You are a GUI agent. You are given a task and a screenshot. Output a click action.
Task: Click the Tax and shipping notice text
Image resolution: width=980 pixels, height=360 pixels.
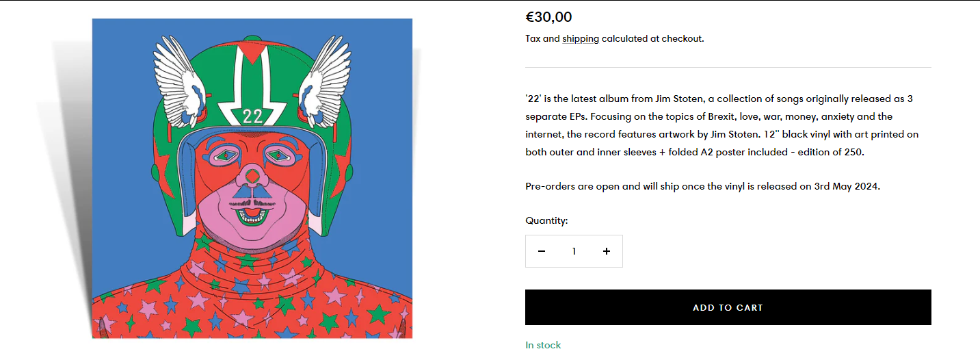point(614,38)
